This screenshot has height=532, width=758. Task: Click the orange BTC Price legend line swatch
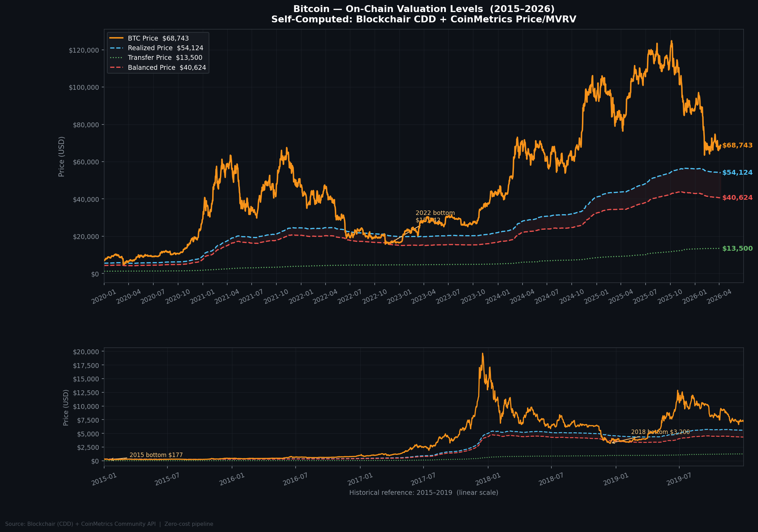[x=116, y=38]
